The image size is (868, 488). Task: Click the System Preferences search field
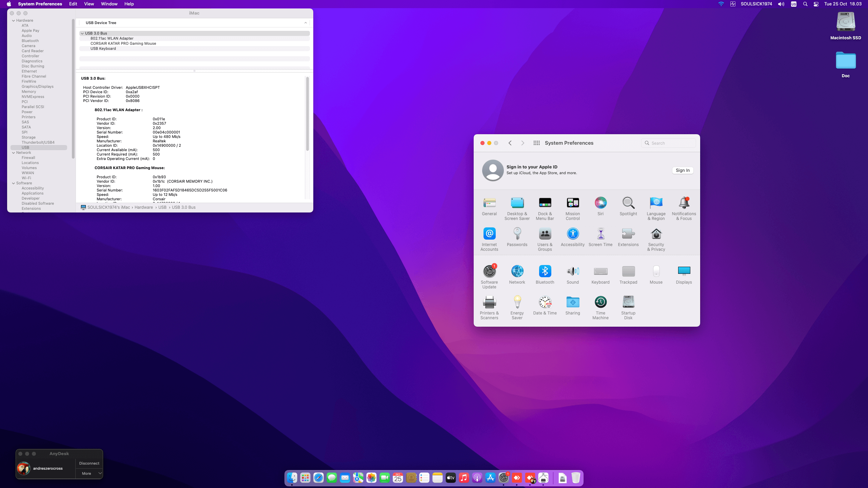668,143
